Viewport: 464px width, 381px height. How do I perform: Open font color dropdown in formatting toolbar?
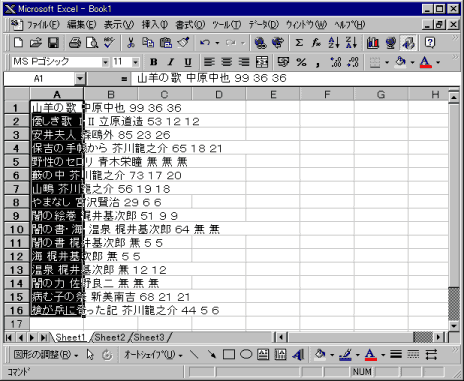[438, 62]
